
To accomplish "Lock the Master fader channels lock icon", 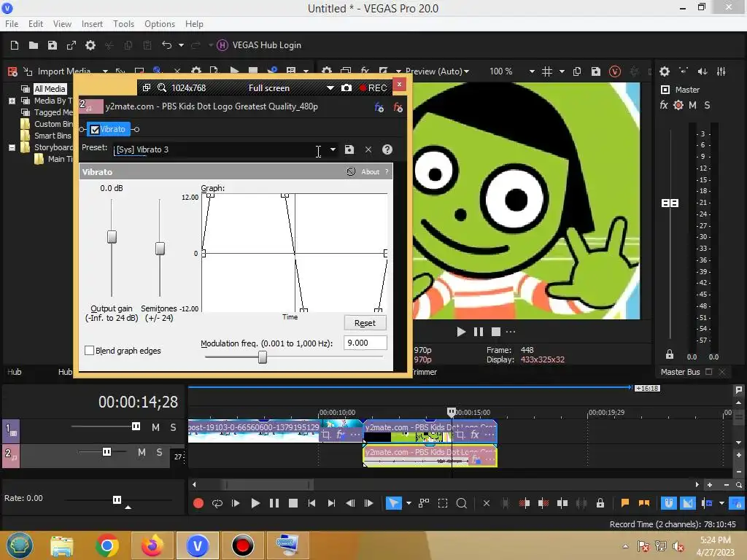I will [x=670, y=354].
